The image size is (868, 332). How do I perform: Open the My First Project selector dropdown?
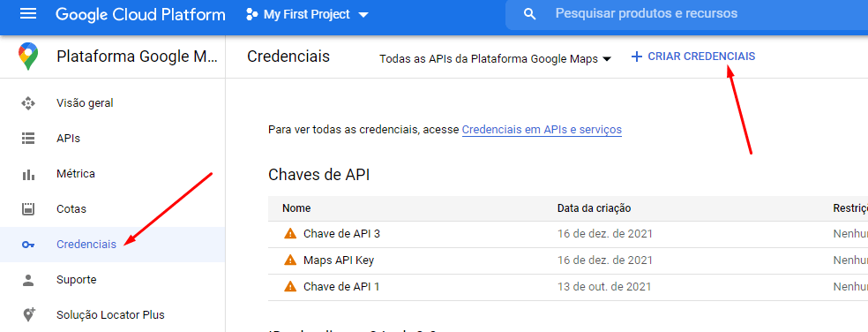[x=307, y=14]
